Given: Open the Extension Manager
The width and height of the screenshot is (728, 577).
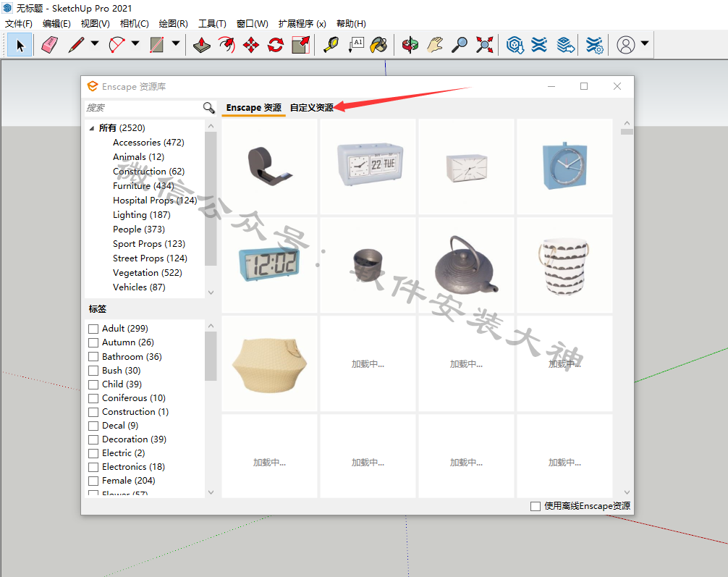Looking at the screenshot, I should pyautogui.click(x=594, y=45).
